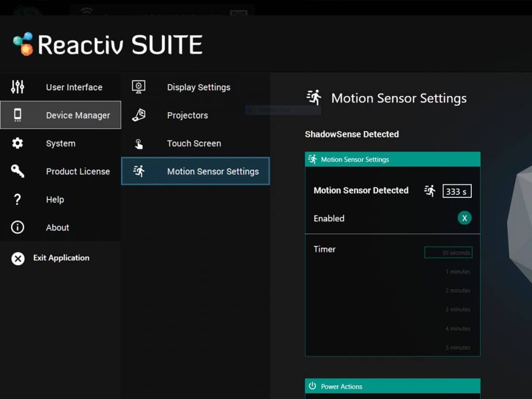The height and width of the screenshot is (399, 532).
Task: Click the icon in the teal Motion Sensor Settings header
Action: pyautogui.click(x=312, y=159)
